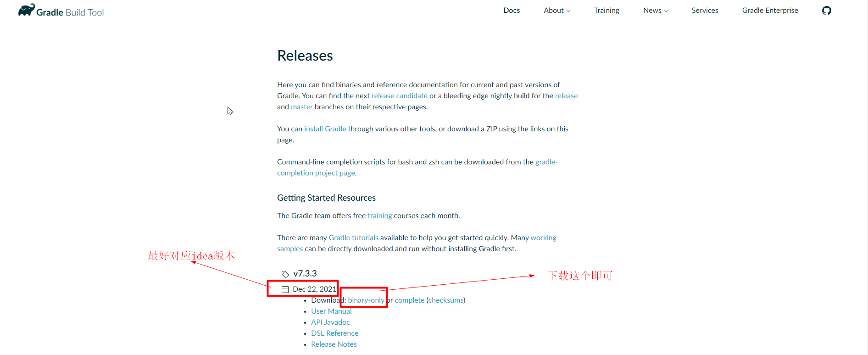868x355 pixels.
Task: Open the DSL Reference link
Action: [x=334, y=333]
